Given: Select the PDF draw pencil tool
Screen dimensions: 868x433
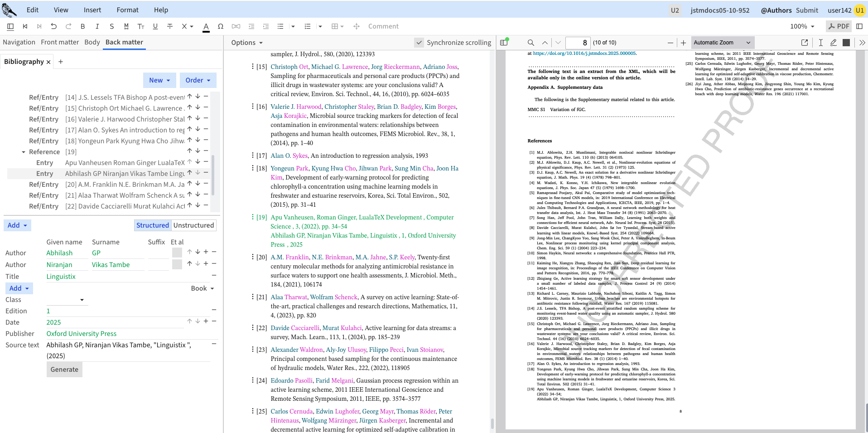Looking at the screenshot, I should pos(833,43).
